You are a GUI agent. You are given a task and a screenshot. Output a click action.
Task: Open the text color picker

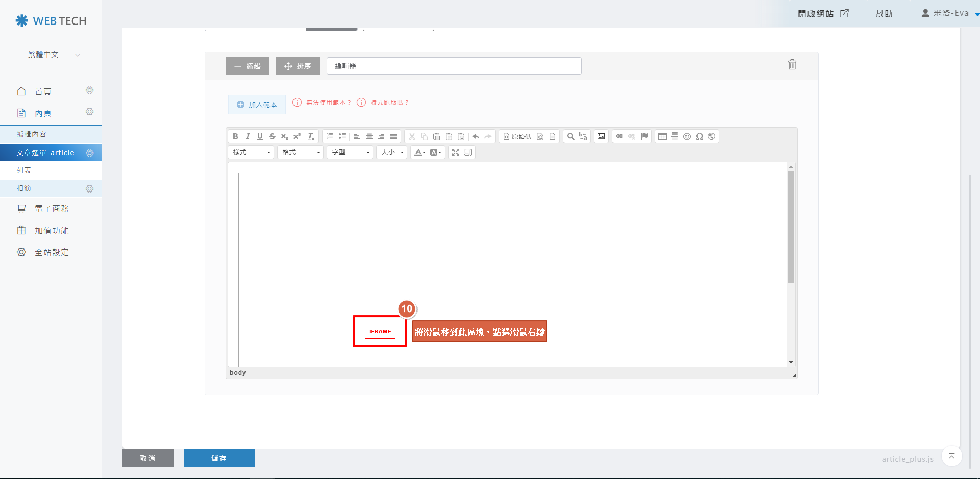tap(420, 152)
